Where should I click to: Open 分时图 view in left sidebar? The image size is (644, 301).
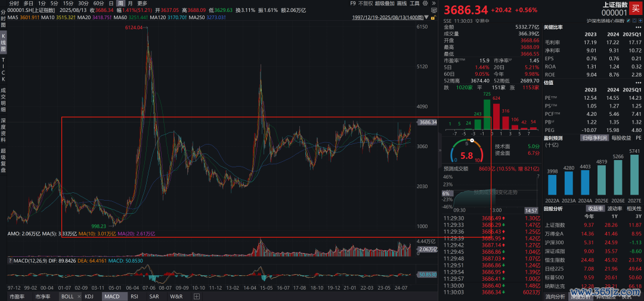point(3,19)
